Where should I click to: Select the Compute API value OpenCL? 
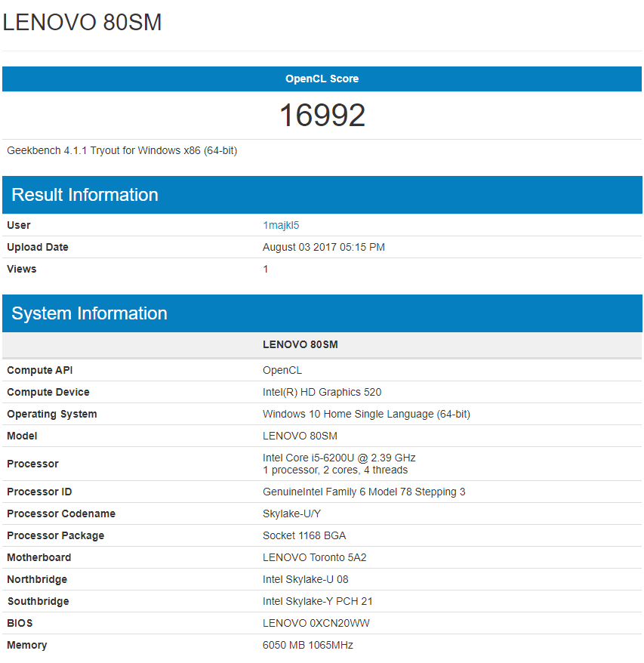(282, 370)
